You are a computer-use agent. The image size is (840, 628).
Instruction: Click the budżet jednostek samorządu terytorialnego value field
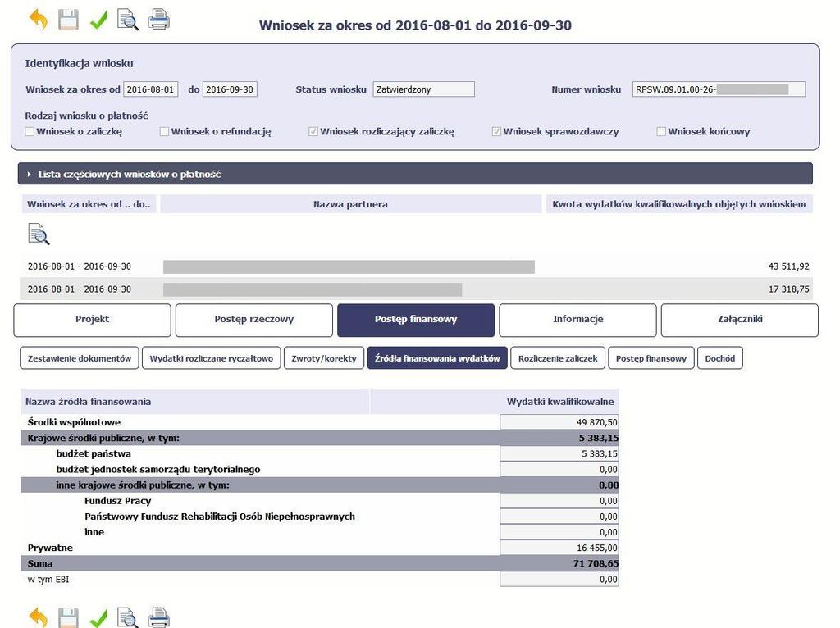click(559, 470)
